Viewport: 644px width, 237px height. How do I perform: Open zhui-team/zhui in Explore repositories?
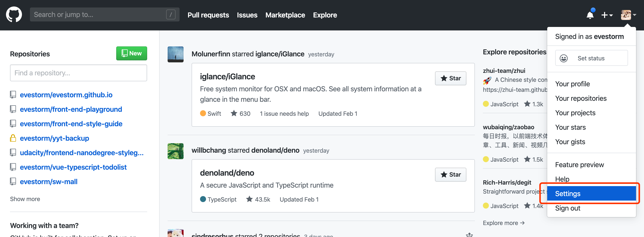(504, 71)
